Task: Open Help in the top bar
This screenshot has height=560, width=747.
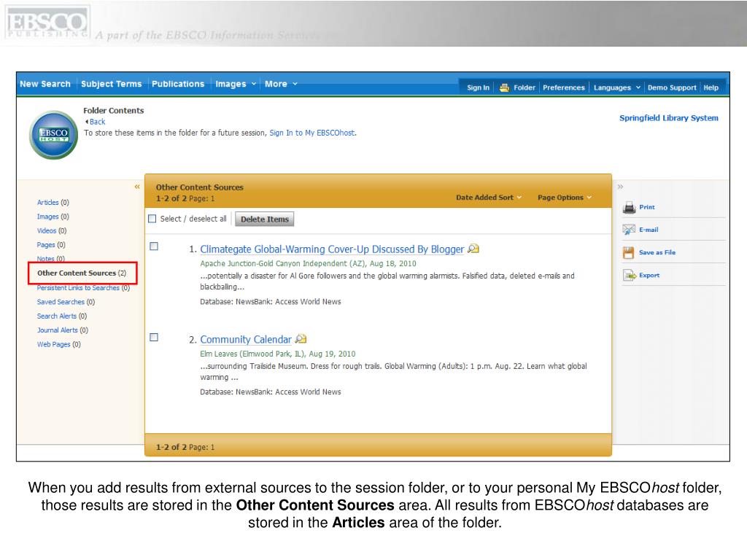Action: [711, 87]
